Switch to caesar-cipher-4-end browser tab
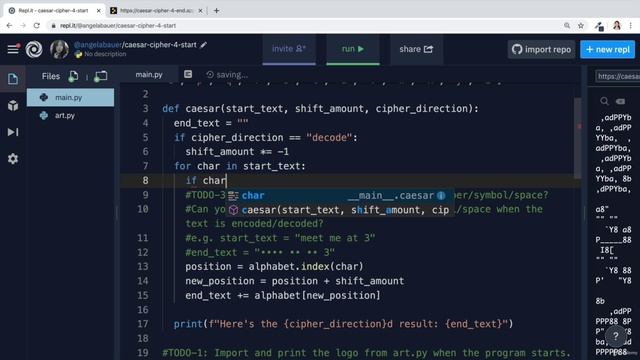 click(156, 11)
